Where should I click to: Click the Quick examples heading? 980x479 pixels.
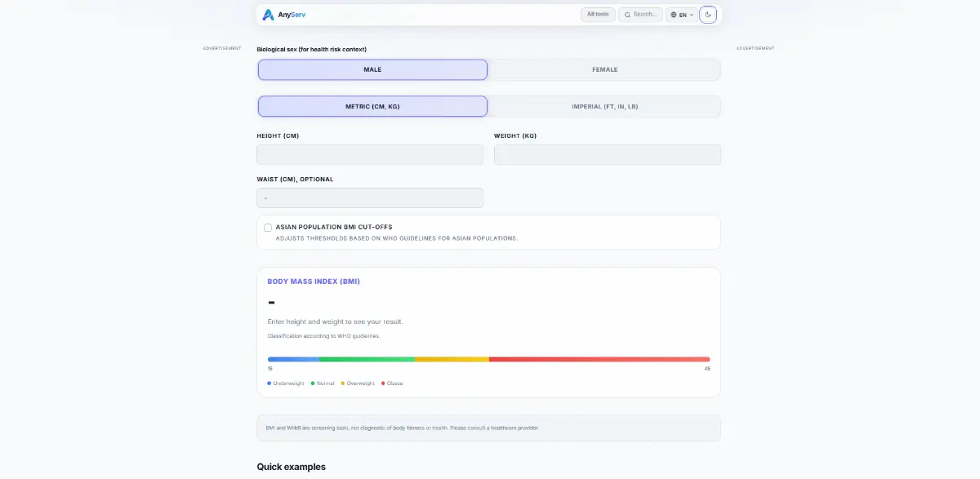point(291,467)
